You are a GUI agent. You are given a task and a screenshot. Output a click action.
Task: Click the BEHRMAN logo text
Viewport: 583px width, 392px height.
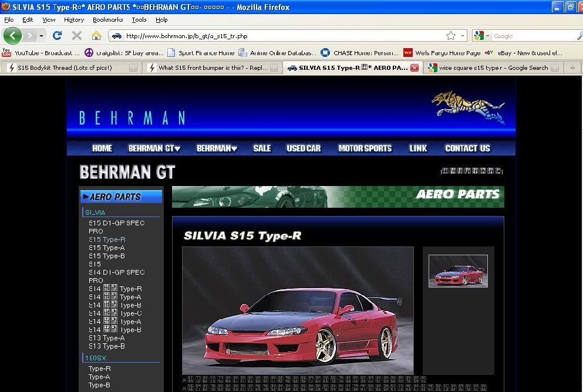point(132,118)
